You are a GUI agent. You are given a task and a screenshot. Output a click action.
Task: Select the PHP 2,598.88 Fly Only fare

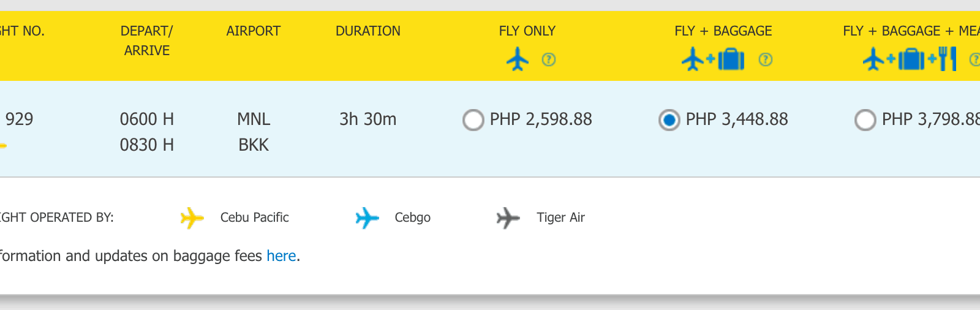(x=473, y=120)
